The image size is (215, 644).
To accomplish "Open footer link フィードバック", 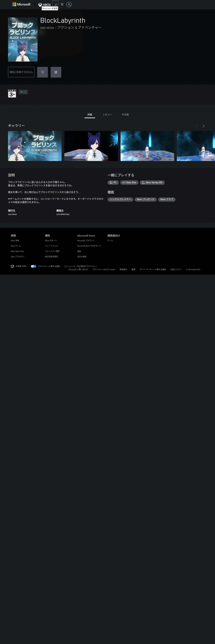I will point(51,246).
